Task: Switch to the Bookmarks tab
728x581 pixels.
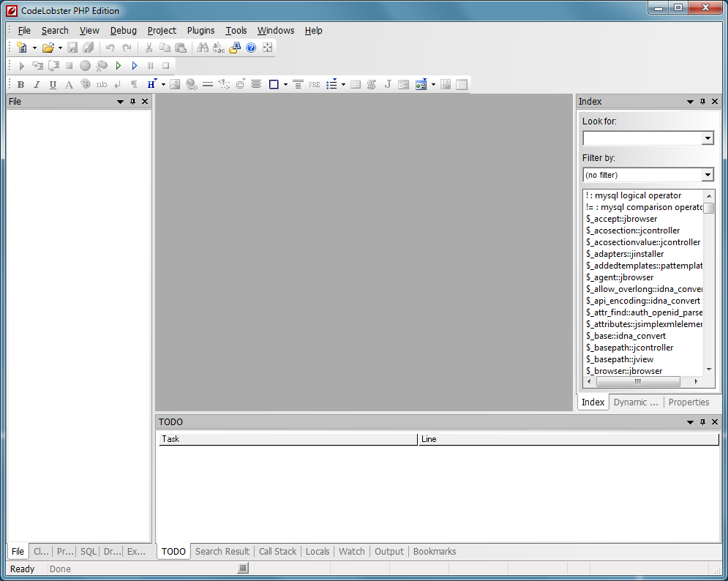Action: [435, 551]
